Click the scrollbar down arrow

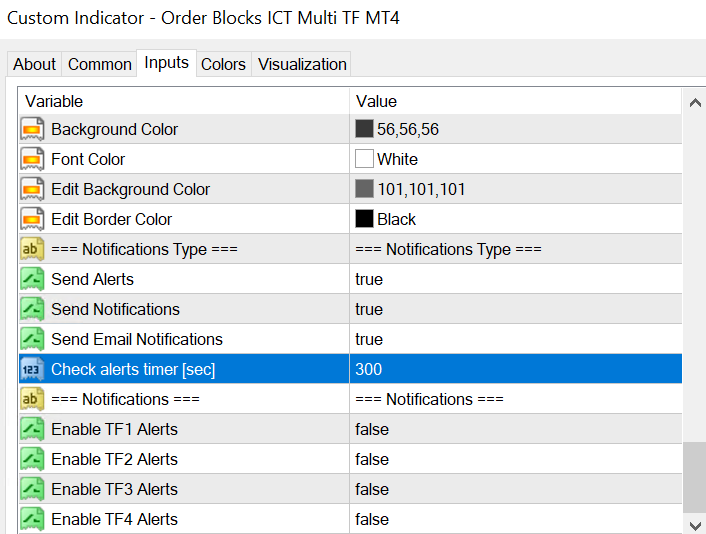pos(695,523)
